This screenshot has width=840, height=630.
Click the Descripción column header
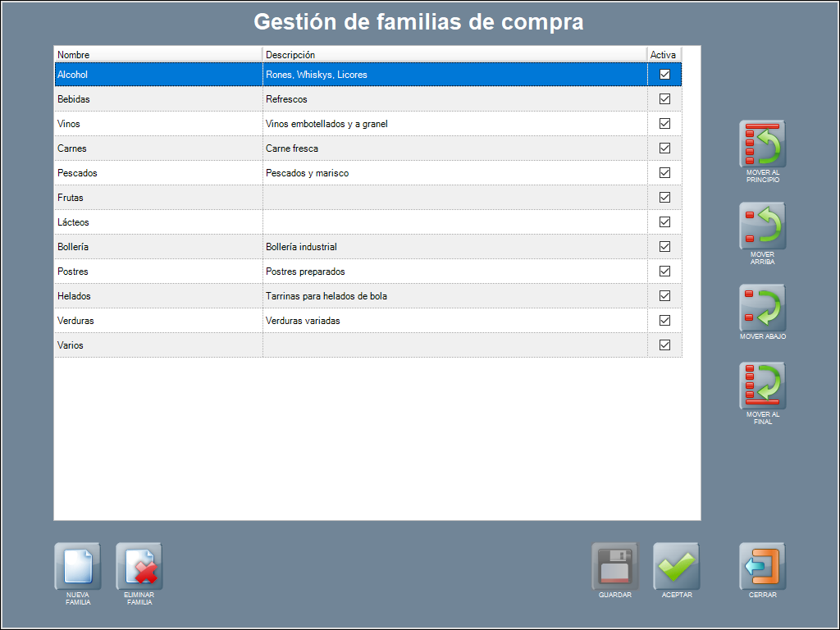454,55
